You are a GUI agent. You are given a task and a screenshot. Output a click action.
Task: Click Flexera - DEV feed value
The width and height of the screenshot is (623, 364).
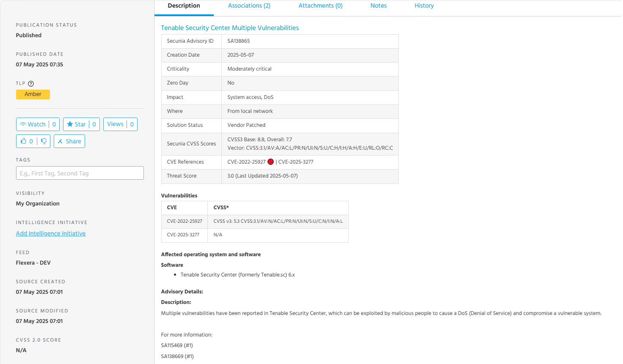pos(33,263)
